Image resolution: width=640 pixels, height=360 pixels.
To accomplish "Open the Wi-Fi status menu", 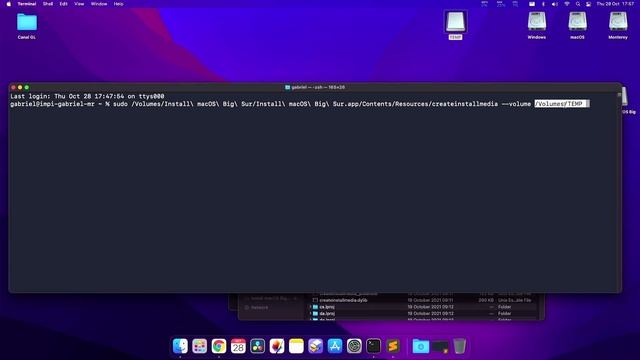I will [x=567, y=4].
